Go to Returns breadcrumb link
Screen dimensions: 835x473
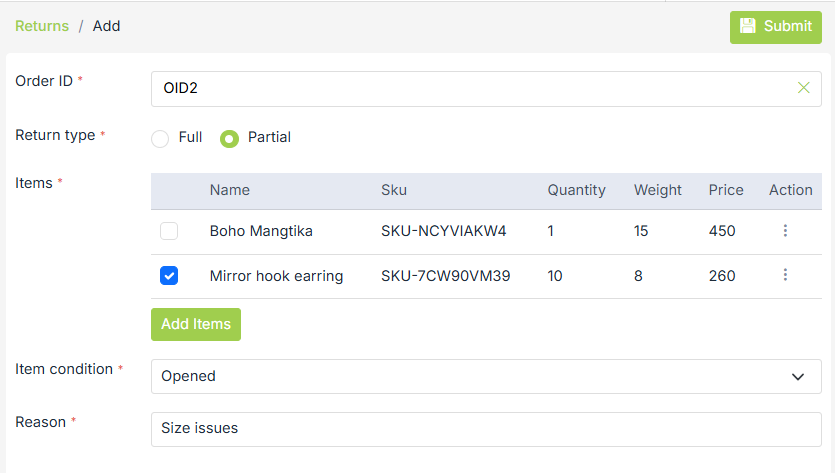click(42, 26)
